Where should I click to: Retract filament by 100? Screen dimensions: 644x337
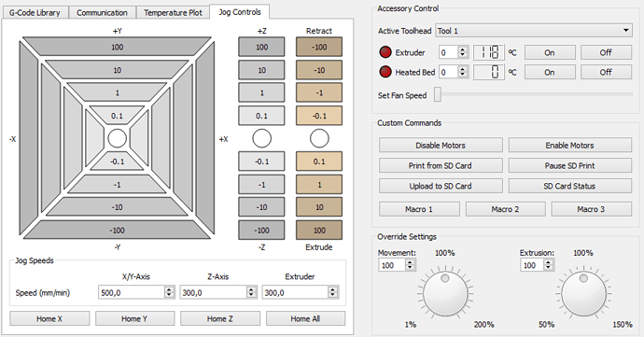(319, 47)
